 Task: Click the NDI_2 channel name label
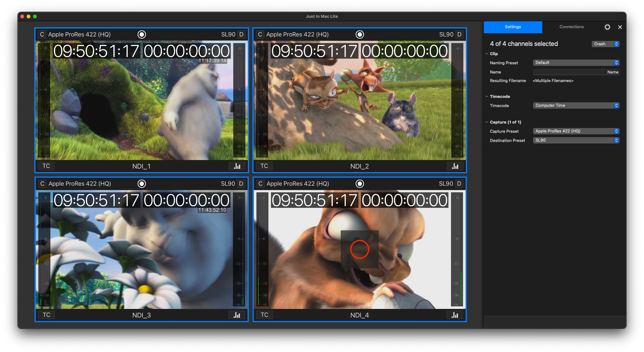coord(359,166)
